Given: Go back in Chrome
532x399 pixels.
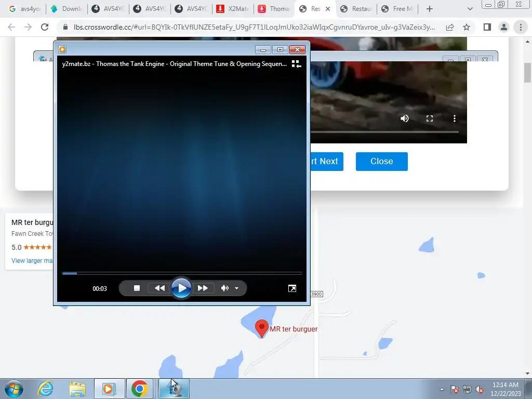Looking at the screenshot, I should coord(11,27).
